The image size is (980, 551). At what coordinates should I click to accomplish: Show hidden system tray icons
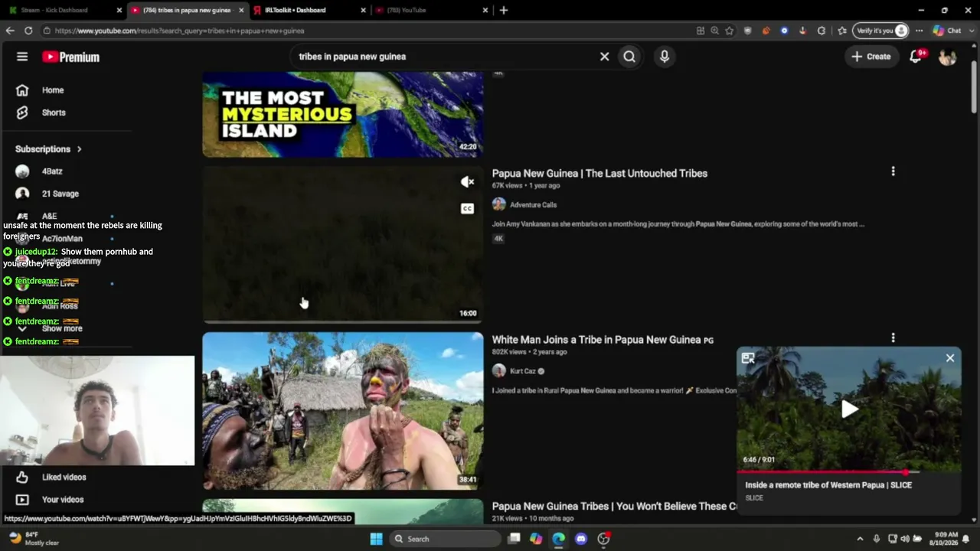pos(860,539)
